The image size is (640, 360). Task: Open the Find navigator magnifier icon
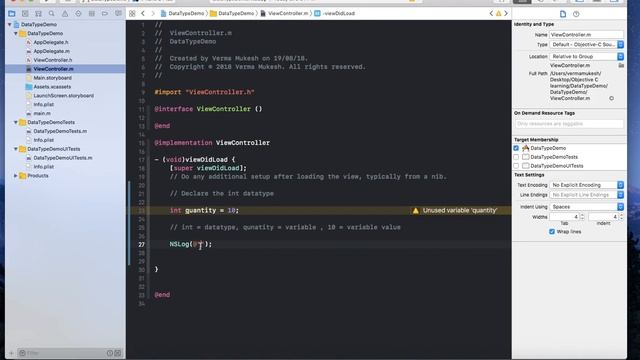coord(51,13)
